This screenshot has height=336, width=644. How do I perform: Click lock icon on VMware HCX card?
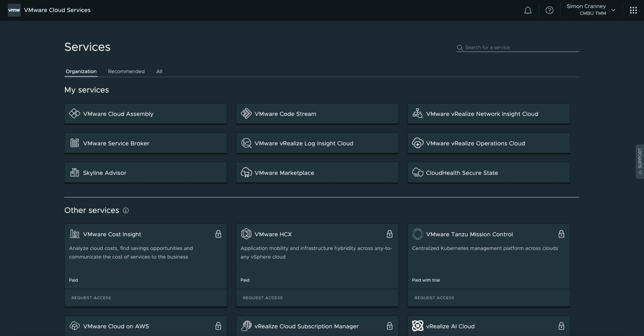[x=390, y=234]
